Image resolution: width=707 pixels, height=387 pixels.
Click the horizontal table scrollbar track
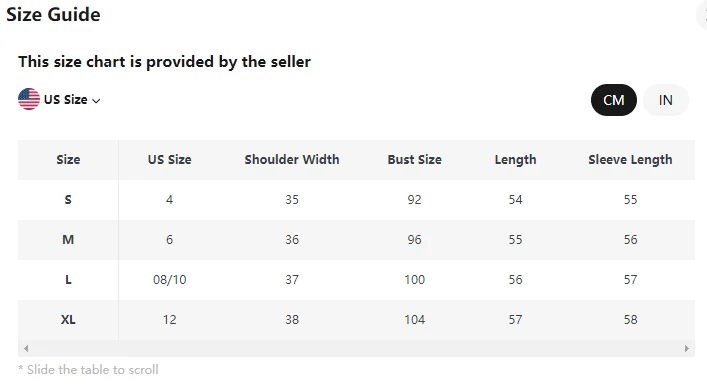pyautogui.click(x=356, y=348)
